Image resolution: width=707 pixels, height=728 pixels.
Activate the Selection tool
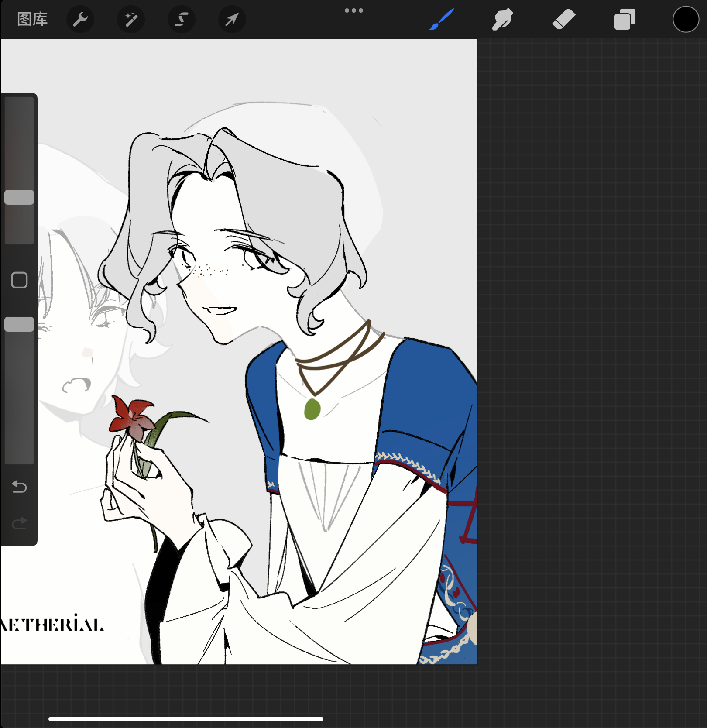coord(182,19)
